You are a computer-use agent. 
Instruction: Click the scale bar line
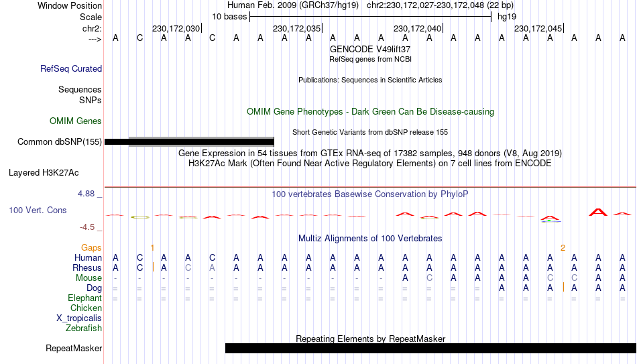[x=371, y=17]
